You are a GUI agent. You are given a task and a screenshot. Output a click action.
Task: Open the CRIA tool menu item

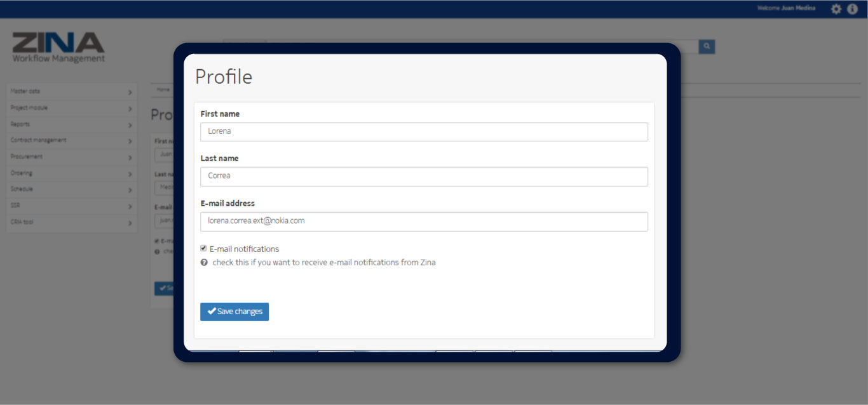tap(22, 222)
